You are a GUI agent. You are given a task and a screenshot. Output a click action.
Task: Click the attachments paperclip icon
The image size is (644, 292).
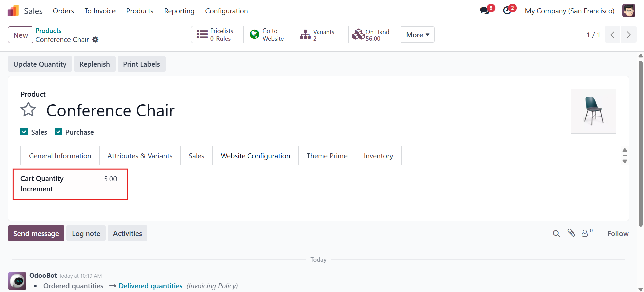click(571, 233)
